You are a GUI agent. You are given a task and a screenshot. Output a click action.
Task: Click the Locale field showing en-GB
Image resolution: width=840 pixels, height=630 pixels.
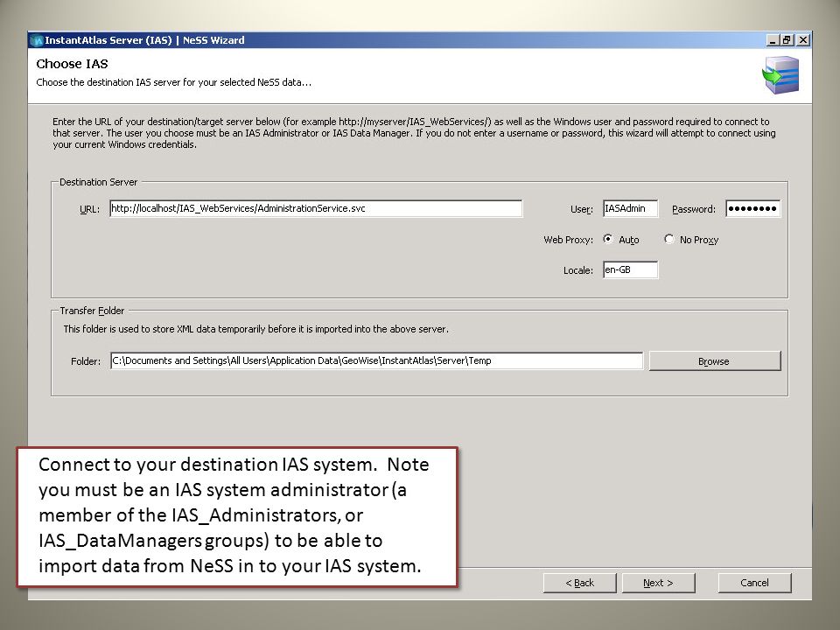point(630,269)
